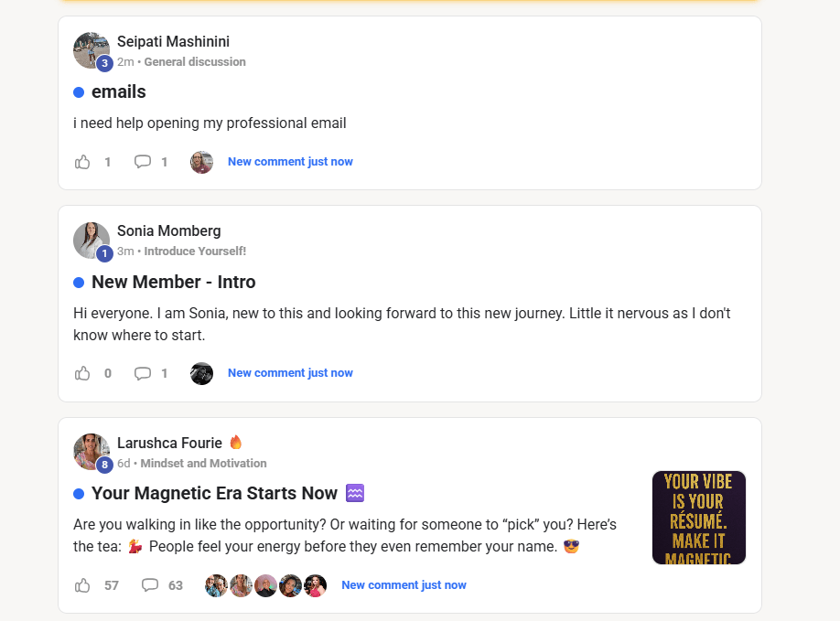Viewport: 840px width, 621px height.
Task: Open 'Introduce Yourself!' category link
Action: point(195,252)
